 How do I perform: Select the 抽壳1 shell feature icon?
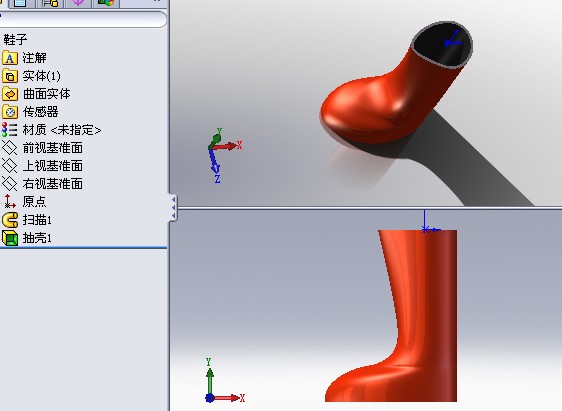pyautogui.click(x=10, y=238)
